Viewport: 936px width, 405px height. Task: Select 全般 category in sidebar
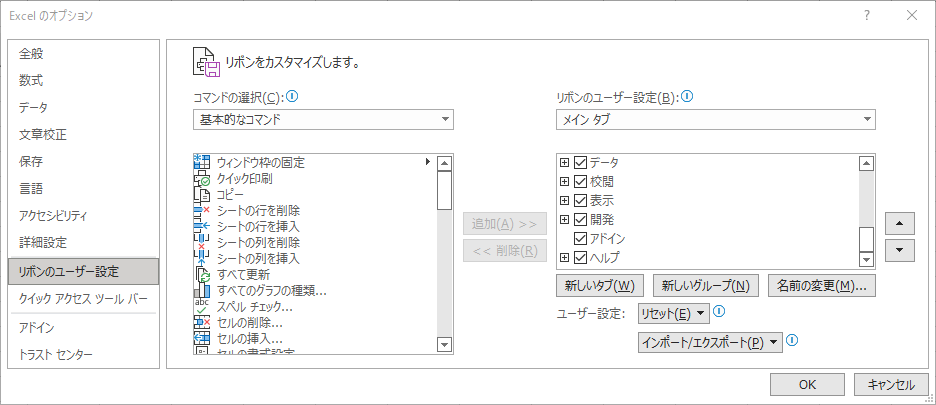pos(84,54)
